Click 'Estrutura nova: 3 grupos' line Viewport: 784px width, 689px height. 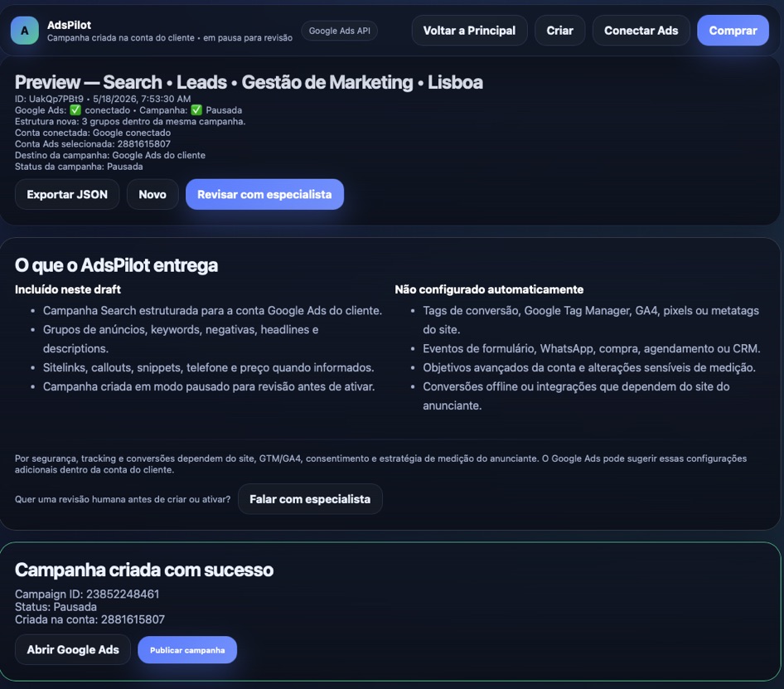(x=130, y=121)
